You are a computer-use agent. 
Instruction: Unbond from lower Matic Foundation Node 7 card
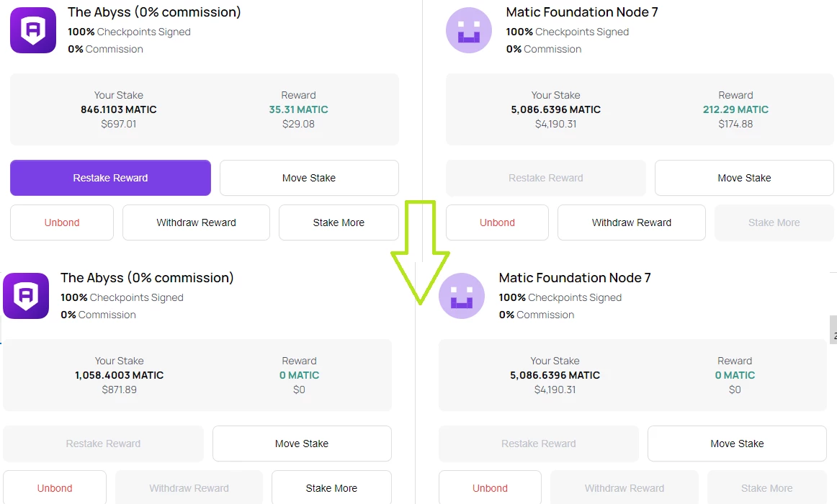pos(490,487)
